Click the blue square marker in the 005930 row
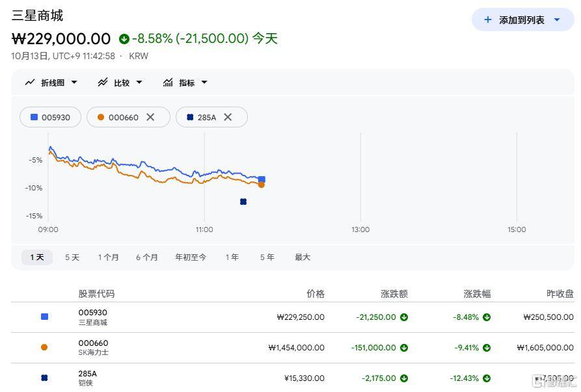This screenshot has height=392, width=581. 44,317
